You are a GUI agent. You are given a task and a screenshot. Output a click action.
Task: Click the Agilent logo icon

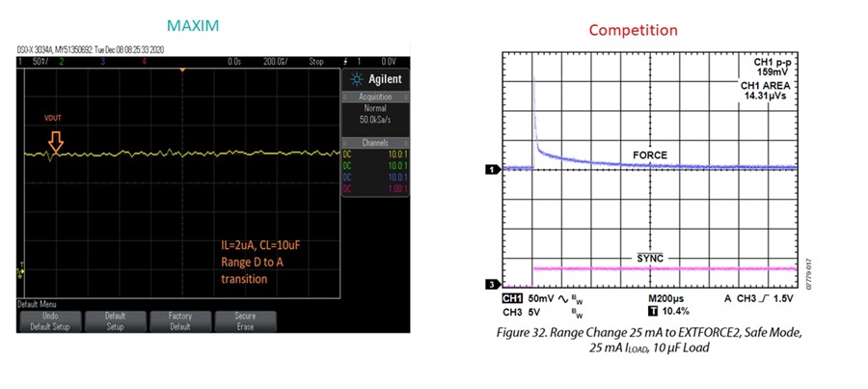coord(355,80)
